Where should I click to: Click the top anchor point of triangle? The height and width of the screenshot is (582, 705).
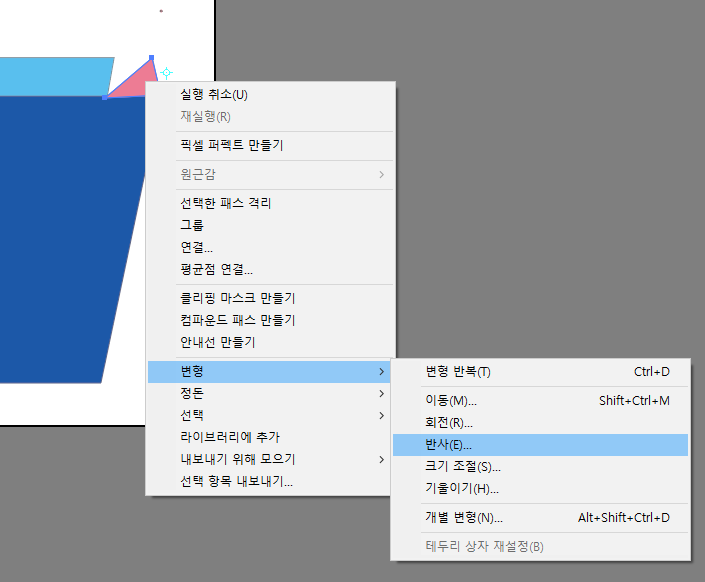[152, 58]
